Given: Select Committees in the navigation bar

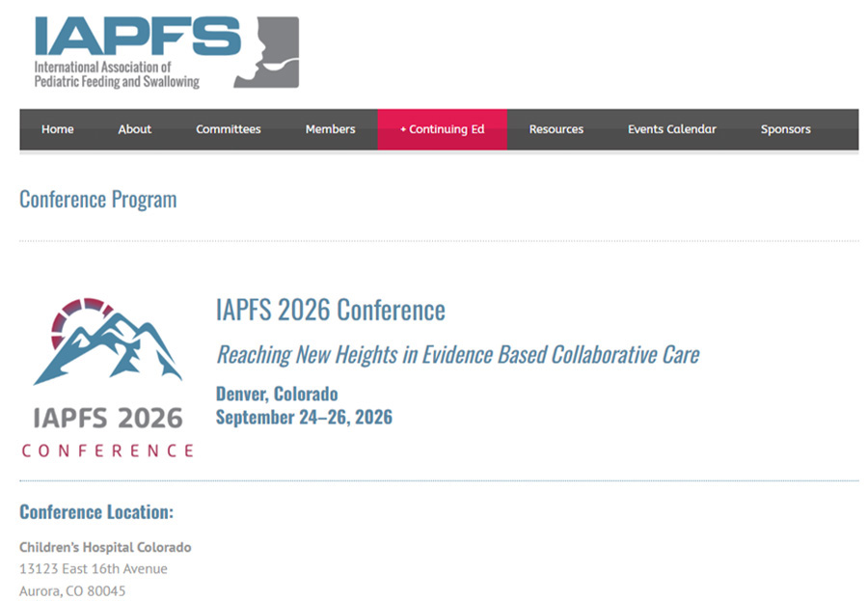Looking at the screenshot, I should point(229,129).
